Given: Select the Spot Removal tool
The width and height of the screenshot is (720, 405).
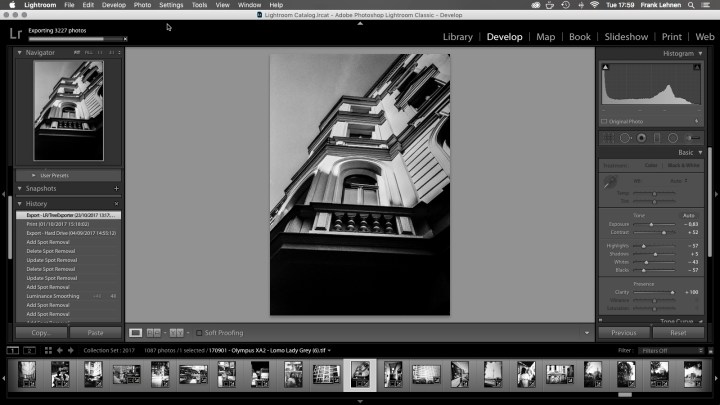Looking at the screenshot, I should pyautogui.click(x=624, y=137).
